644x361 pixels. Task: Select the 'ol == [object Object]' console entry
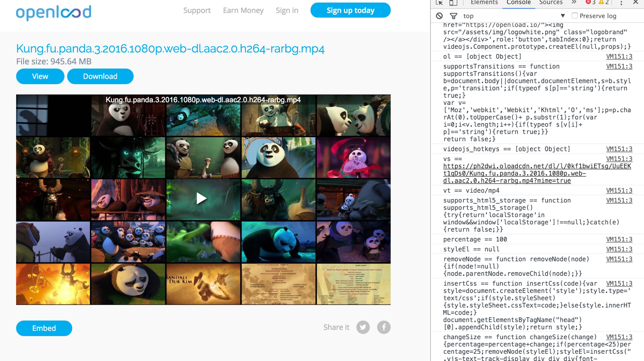click(482, 57)
